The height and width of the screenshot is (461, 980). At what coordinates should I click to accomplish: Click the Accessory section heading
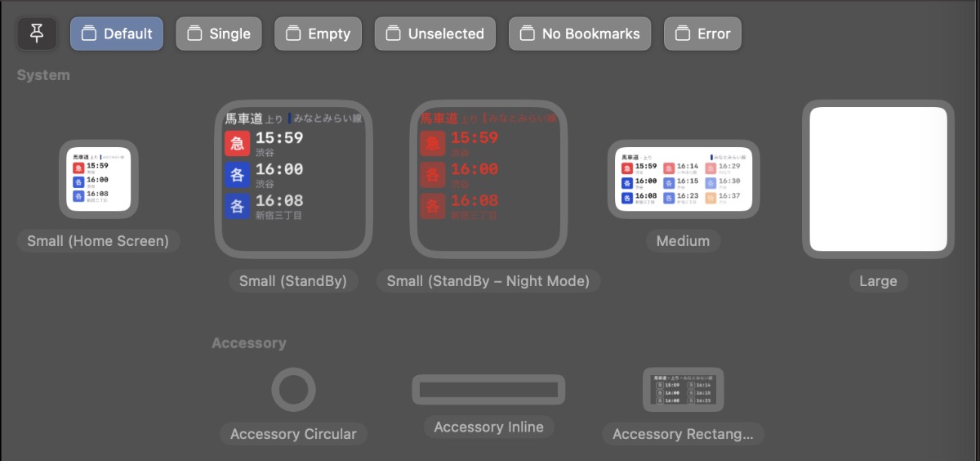pyautogui.click(x=249, y=343)
